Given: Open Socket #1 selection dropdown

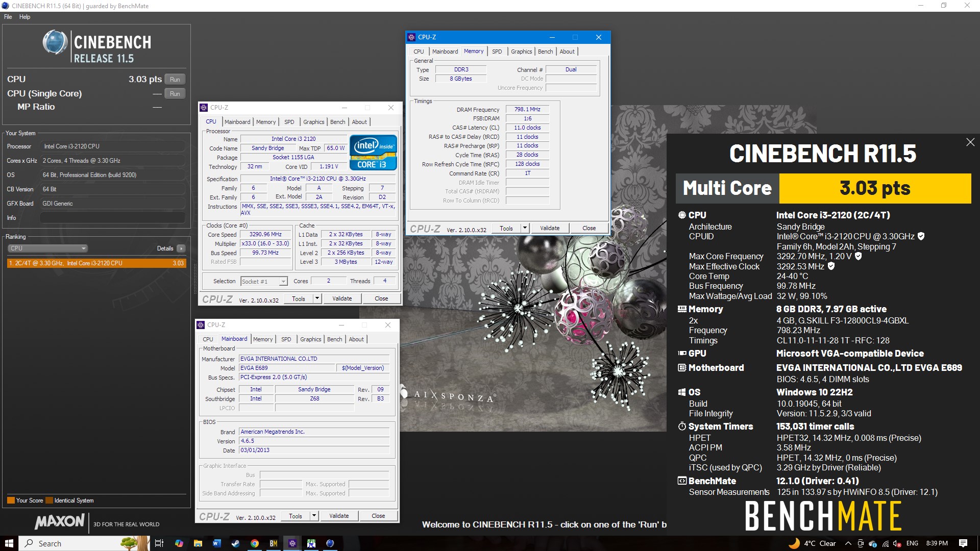Looking at the screenshot, I should 264,282.
